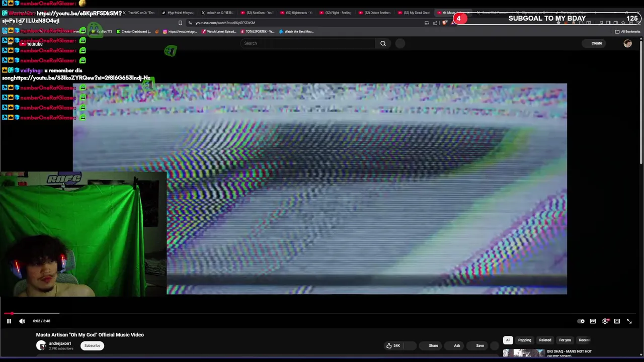
Task: Select the Recent filter chip
Action: coord(584,340)
